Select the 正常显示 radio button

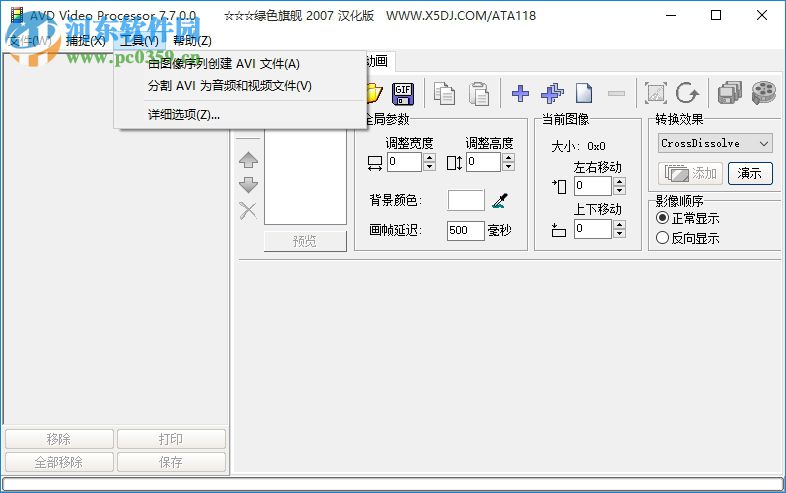click(662, 218)
